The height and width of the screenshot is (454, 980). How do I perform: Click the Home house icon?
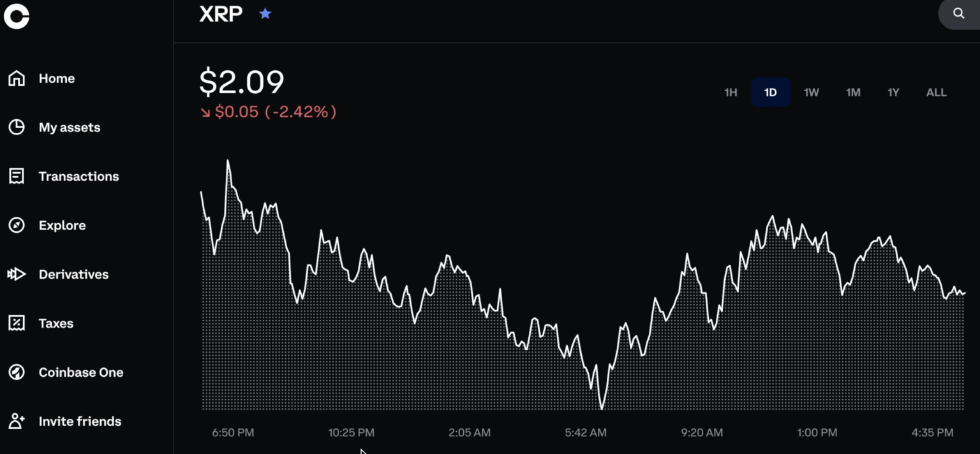point(17,78)
